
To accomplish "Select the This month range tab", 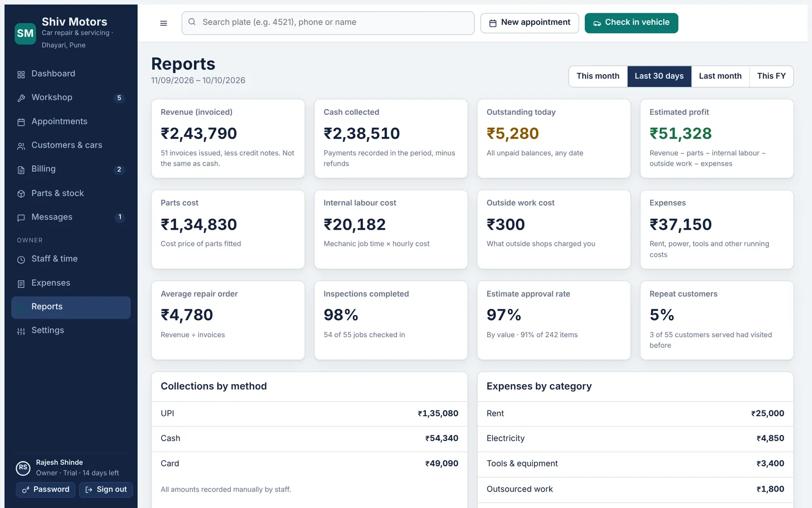I will [598, 76].
